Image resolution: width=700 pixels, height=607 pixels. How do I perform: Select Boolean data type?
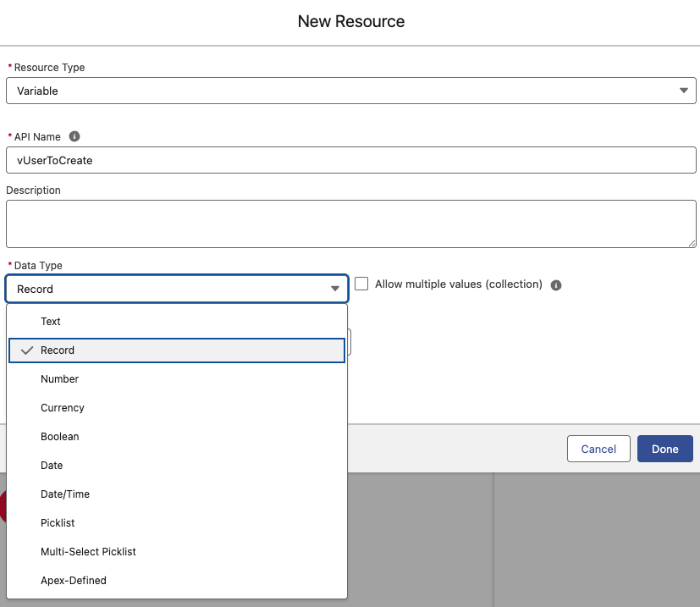pos(60,437)
